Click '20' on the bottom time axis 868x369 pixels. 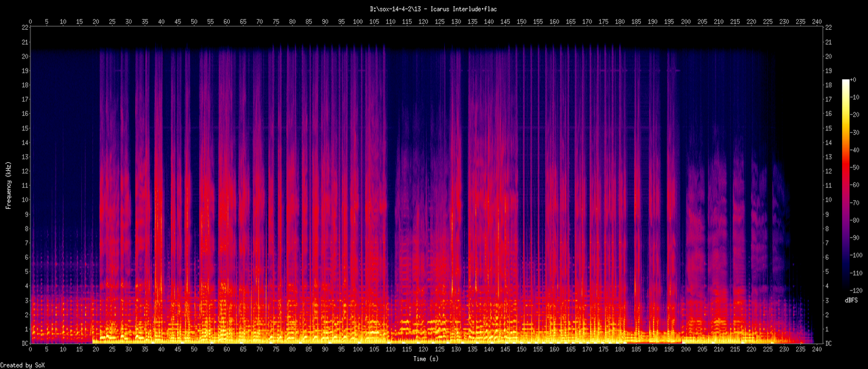[96, 351]
